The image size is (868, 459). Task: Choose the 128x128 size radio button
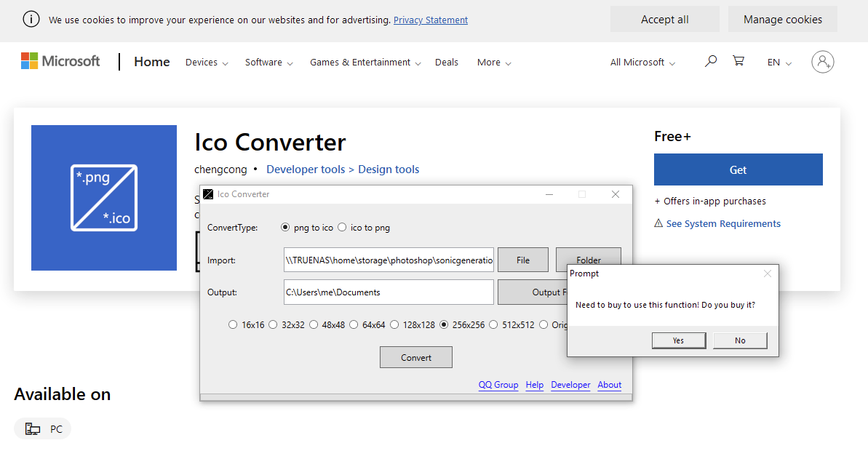394,325
